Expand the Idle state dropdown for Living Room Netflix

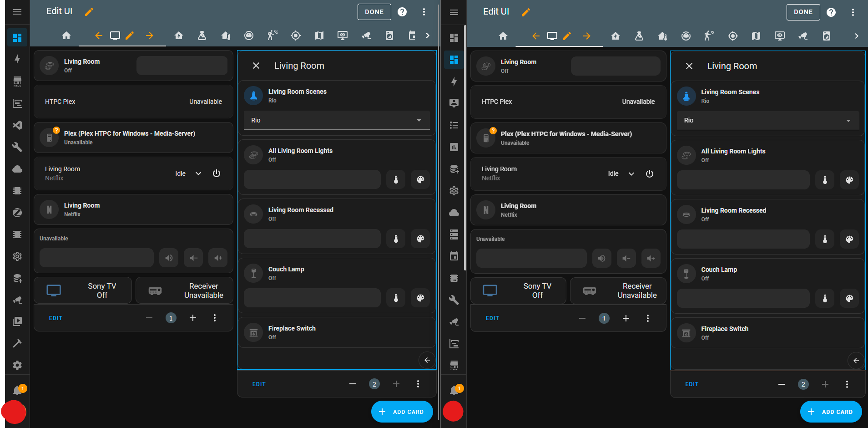coord(198,173)
